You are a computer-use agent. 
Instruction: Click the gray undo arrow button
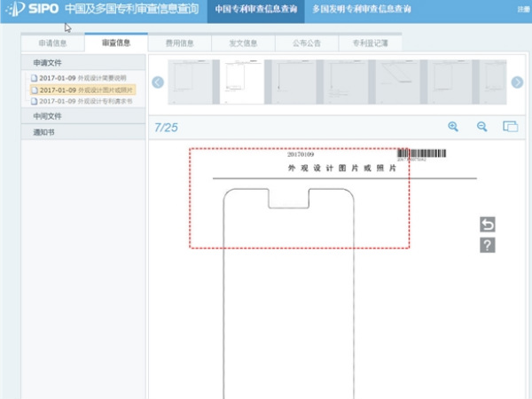(x=487, y=224)
